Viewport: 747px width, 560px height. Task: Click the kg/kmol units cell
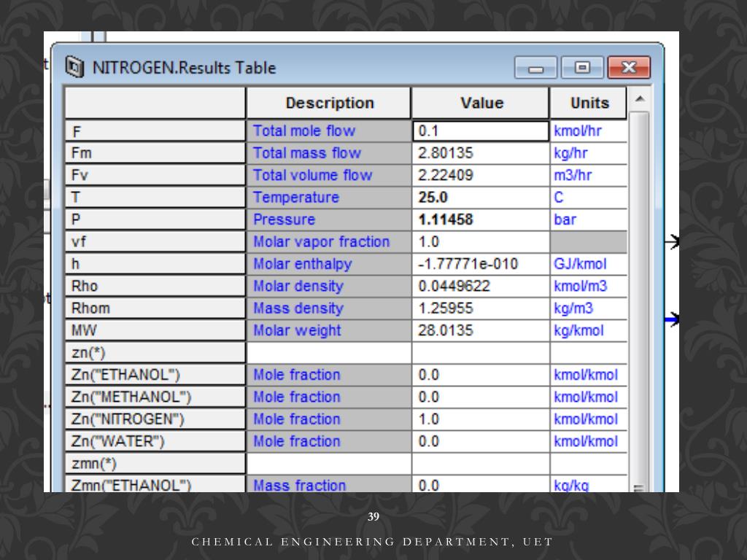point(589,330)
